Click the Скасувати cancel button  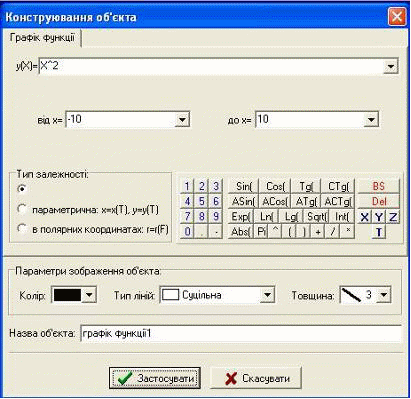coord(256,378)
